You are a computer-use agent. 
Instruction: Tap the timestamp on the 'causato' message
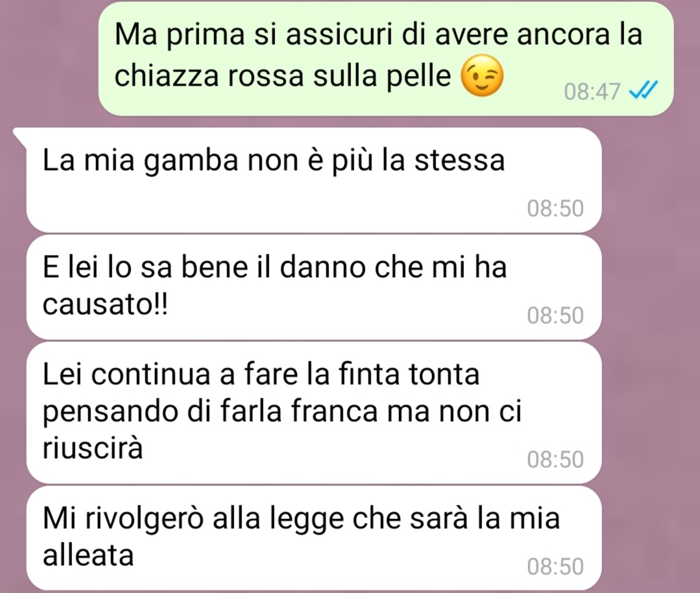tap(555, 316)
